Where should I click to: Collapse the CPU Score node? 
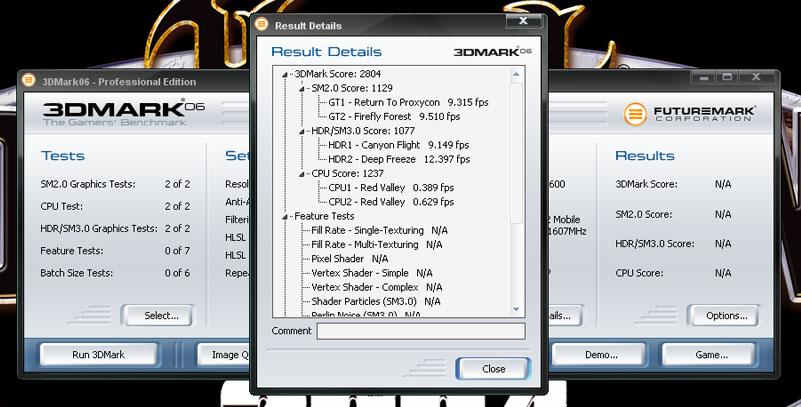(302, 174)
